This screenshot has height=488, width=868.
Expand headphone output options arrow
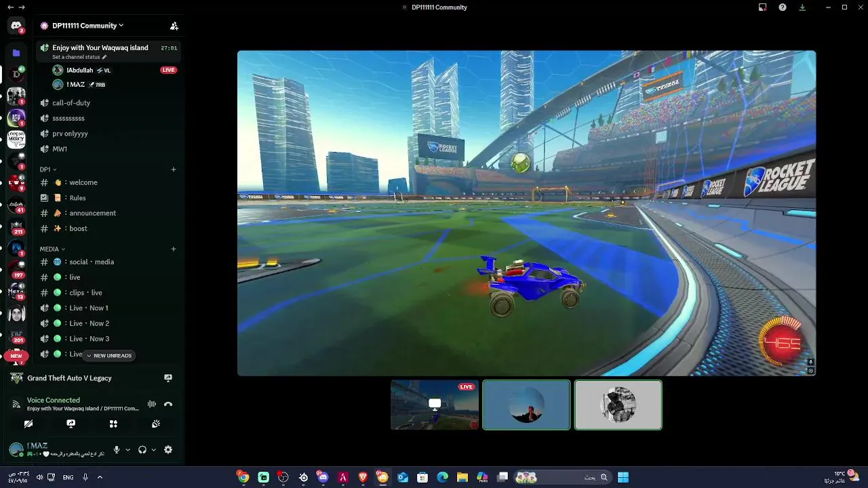[x=154, y=449]
